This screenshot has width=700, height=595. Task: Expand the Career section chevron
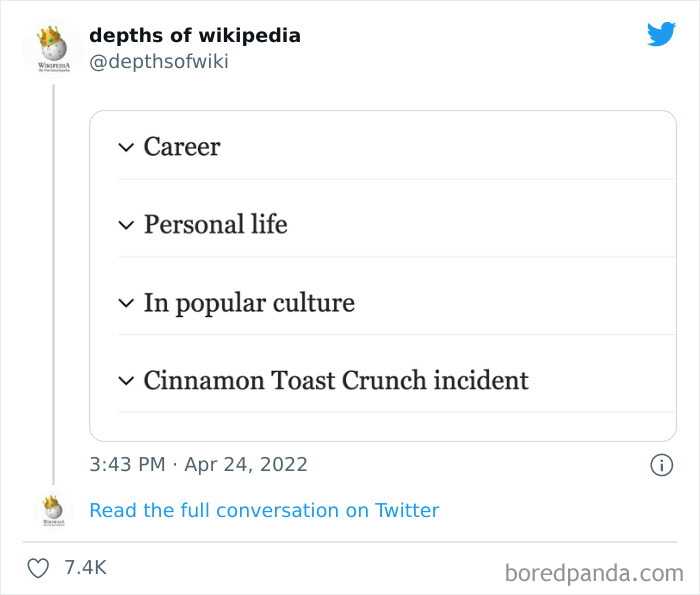pyautogui.click(x=126, y=147)
